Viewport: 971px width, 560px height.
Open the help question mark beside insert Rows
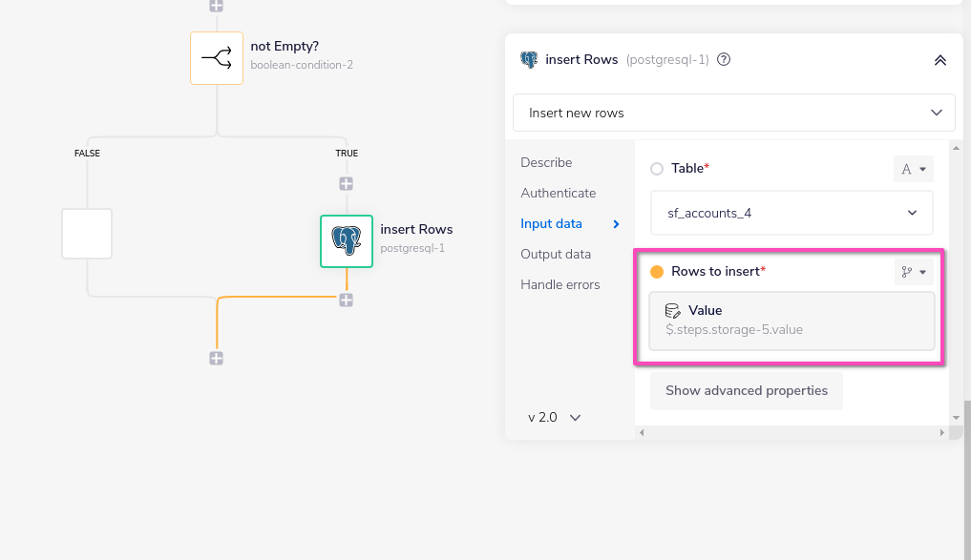tap(723, 59)
